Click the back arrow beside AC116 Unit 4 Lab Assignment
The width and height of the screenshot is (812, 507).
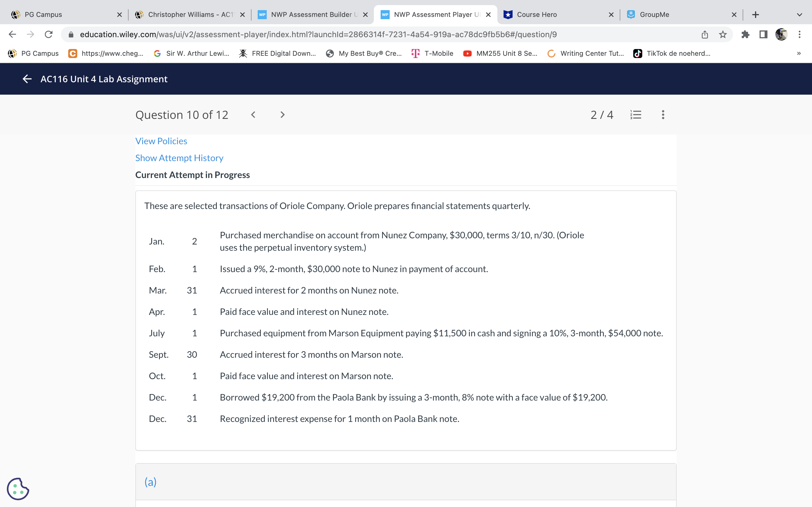point(27,79)
